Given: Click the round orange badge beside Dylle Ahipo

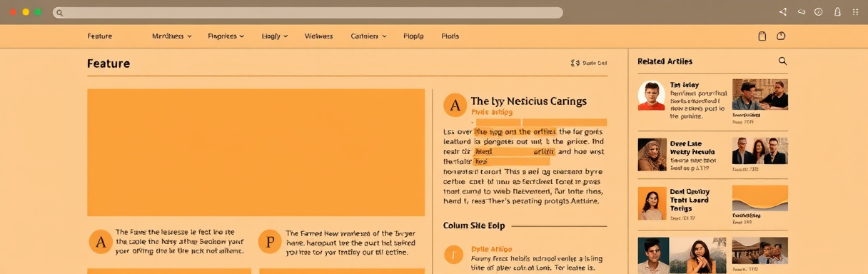Looking at the screenshot, I should [x=454, y=255].
